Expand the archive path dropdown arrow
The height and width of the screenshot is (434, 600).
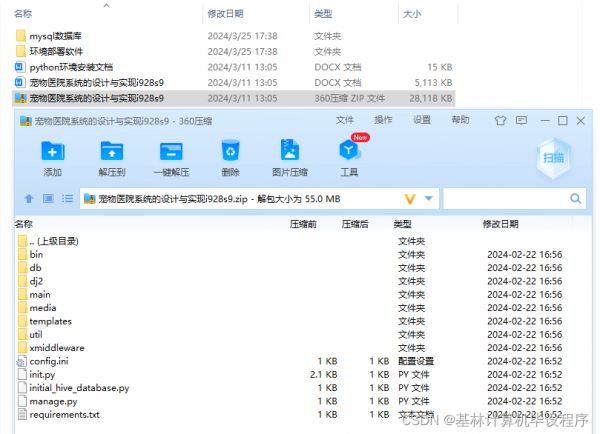pyautogui.click(x=429, y=198)
